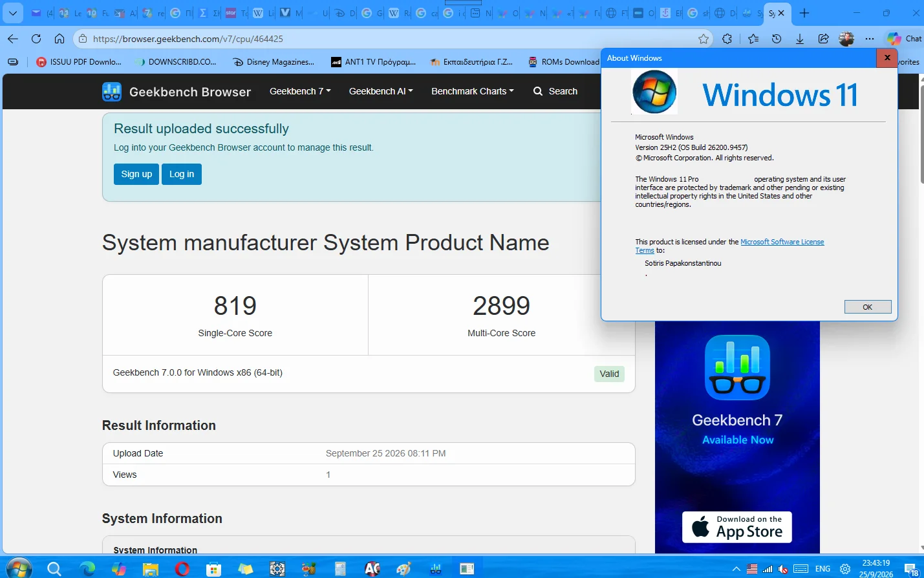Viewport: 924px width, 578px height.
Task: Open a new browser tab
Action: pyautogui.click(x=804, y=13)
